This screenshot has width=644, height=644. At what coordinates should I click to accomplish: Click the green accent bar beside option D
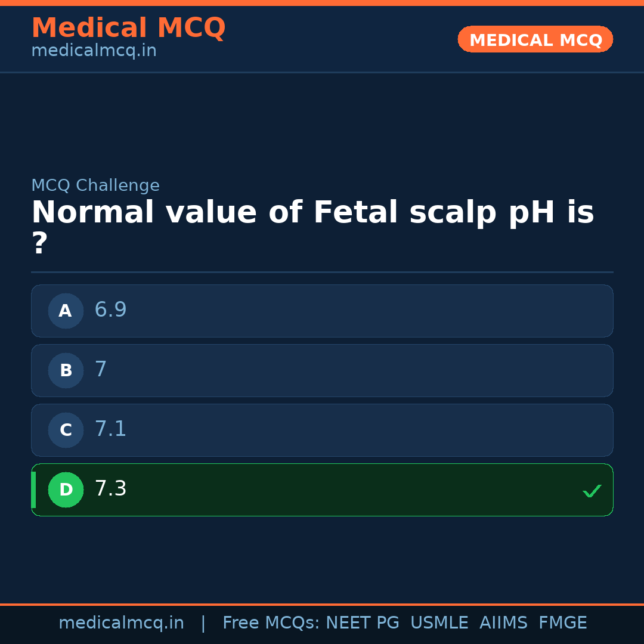click(33, 490)
